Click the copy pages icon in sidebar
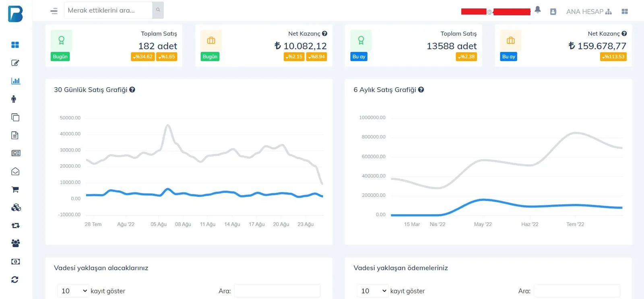This screenshot has width=644, height=299. [x=15, y=117]
